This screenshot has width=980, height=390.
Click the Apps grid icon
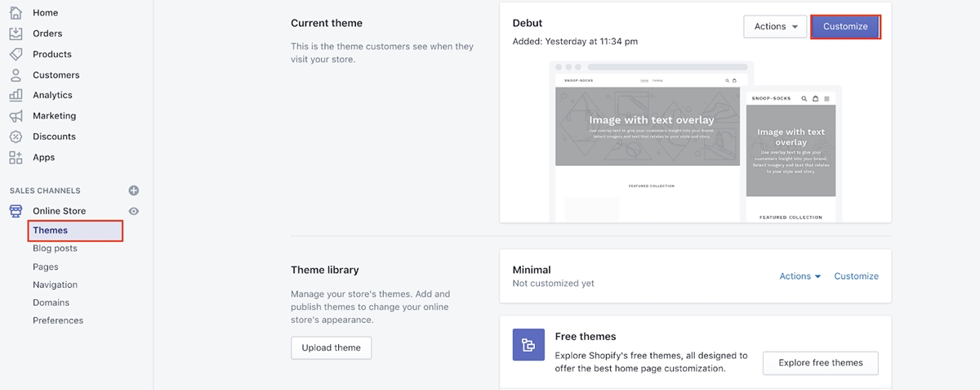16,157
